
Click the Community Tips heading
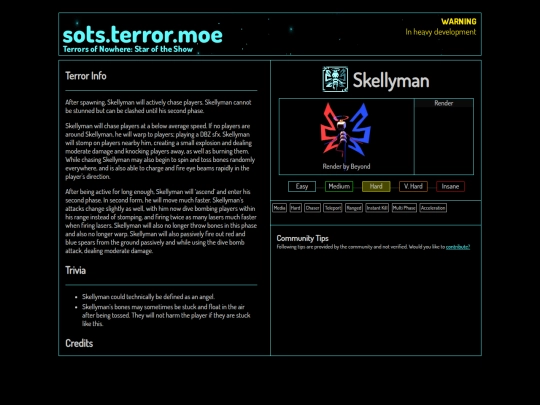click(x=302, y=238)
